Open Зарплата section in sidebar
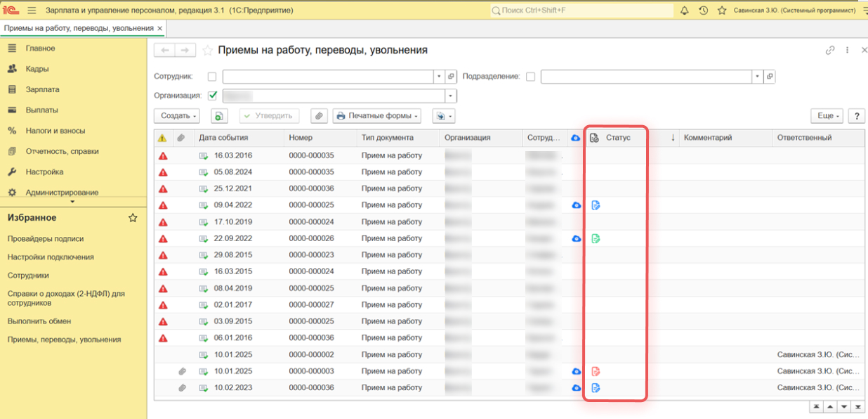Image resolution: width=868 pixels, height=419 pixels. (42, 89)
